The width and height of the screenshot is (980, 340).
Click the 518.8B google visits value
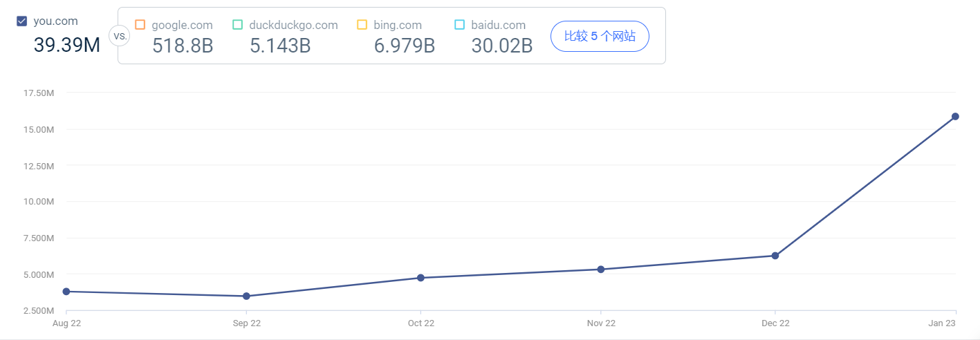pos(183,46)
